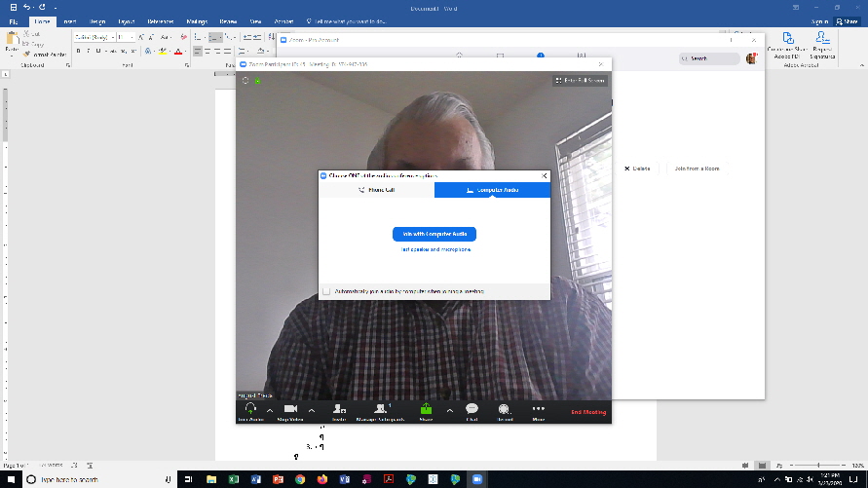868x488 pixels.
Task: Click Grow Font icon in Word
Action: [141, 37]
